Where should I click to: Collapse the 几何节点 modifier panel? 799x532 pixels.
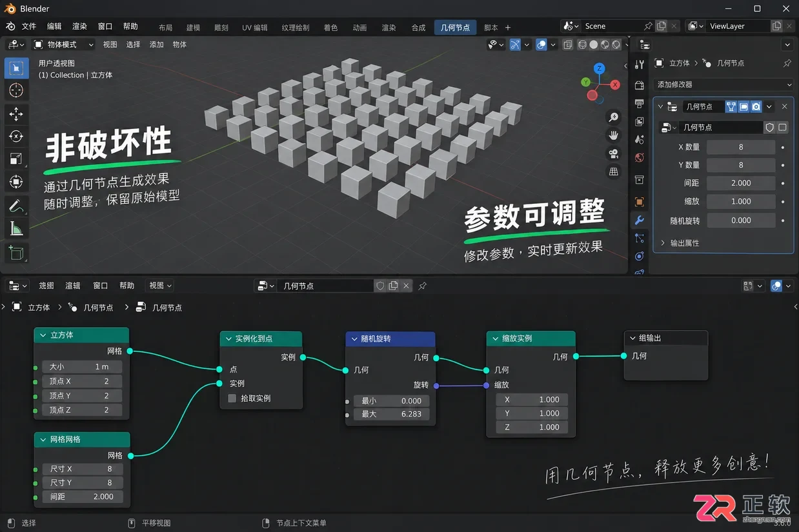(660, 106)
